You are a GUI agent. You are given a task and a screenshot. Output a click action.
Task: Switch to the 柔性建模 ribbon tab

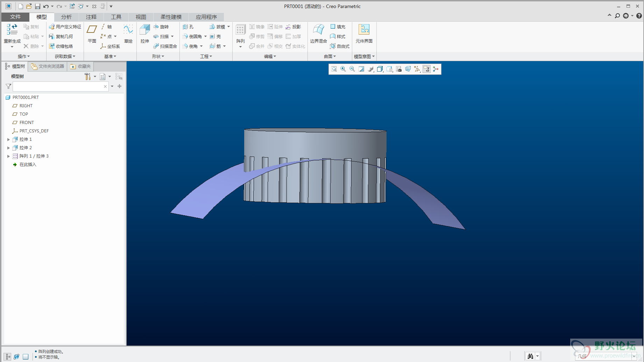[171, 17]
